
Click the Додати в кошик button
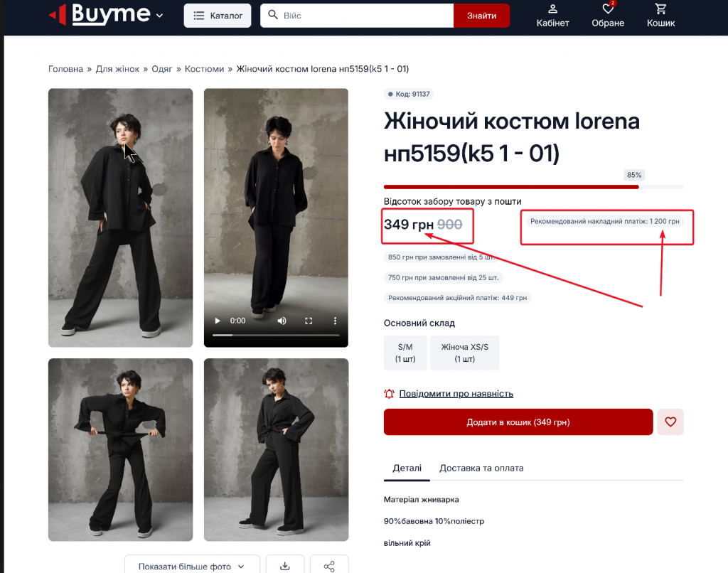pyautogui.click(x=518, y=422)
